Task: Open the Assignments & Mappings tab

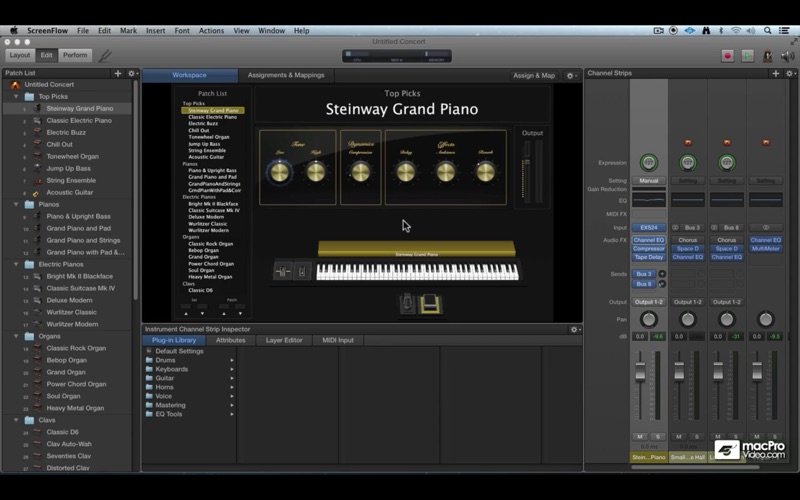Action: coord(286,76)
